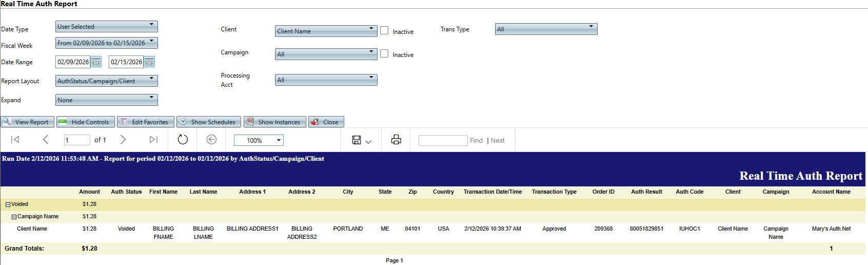Screen dimensions: 868x265
Task: Open the Report Layout dropdown
Action: [x=106, y=81]
